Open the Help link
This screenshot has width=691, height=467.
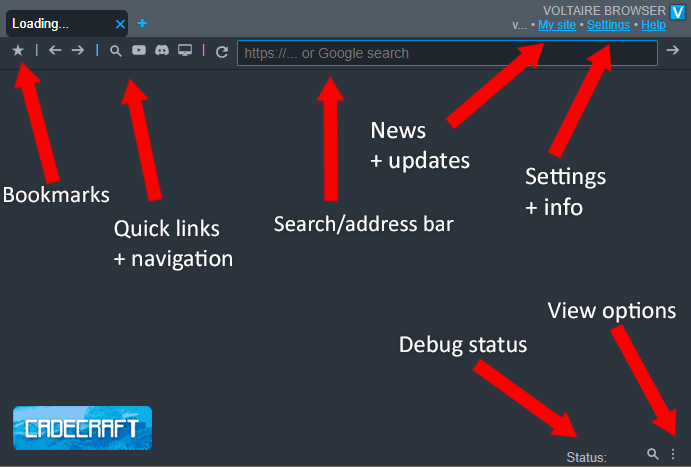[654, 25]
